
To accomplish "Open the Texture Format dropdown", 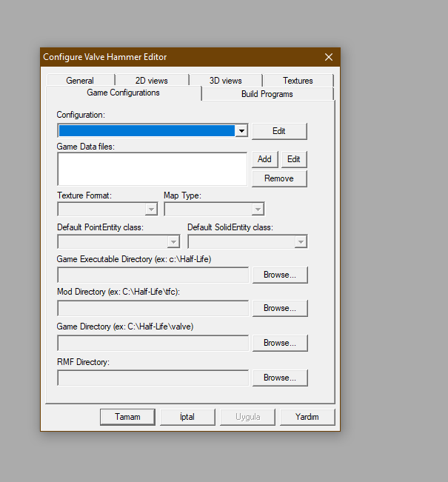I will point(151,210).
